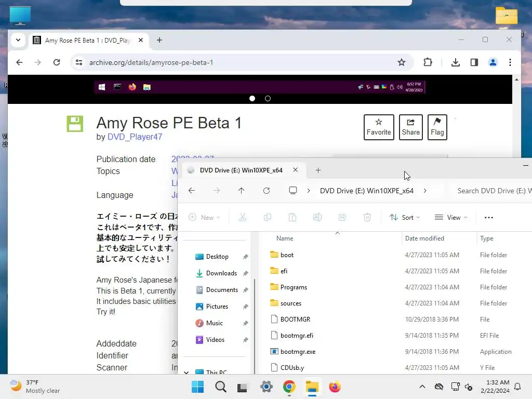
Task: Open taskbar Search
Action: (220, 387)
